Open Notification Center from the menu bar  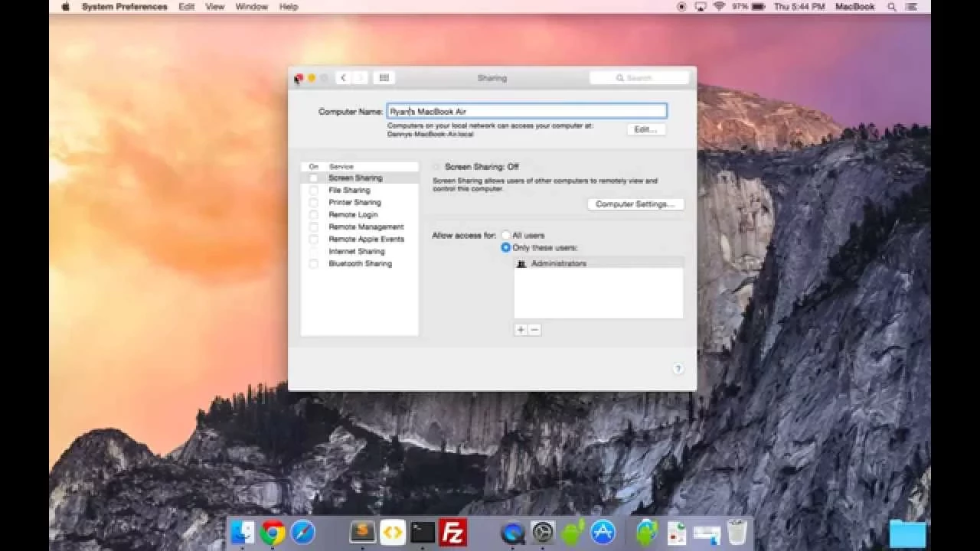coord(912,7)
